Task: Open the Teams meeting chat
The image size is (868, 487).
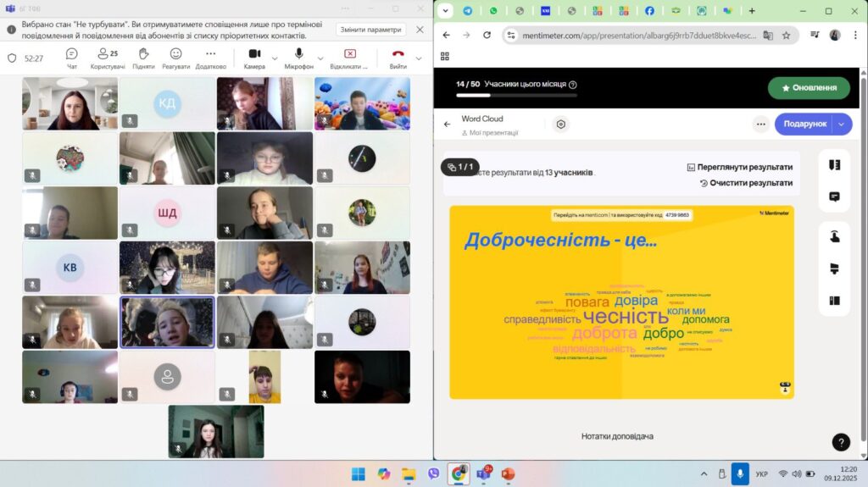Action: coord(72,57)
